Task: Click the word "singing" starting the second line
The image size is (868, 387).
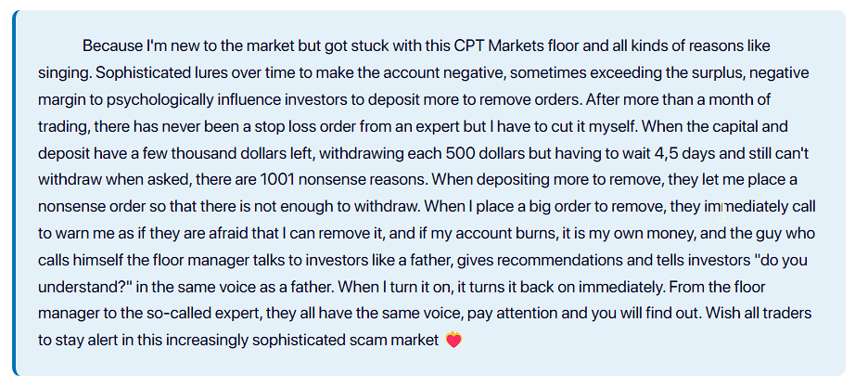Action: point(64,73)
